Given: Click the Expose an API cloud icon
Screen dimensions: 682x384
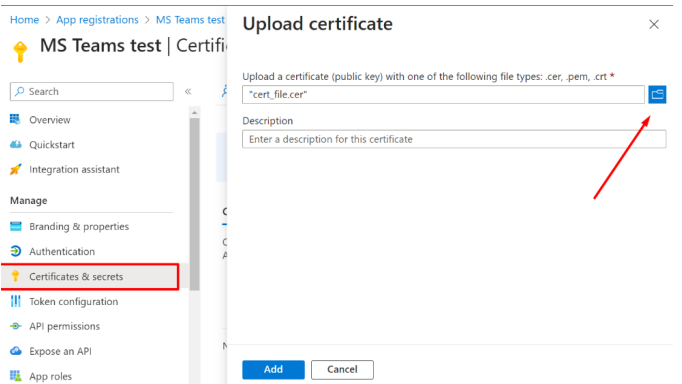Looking at the screenshot, I should pyautogui.click(x=16, y=351).
